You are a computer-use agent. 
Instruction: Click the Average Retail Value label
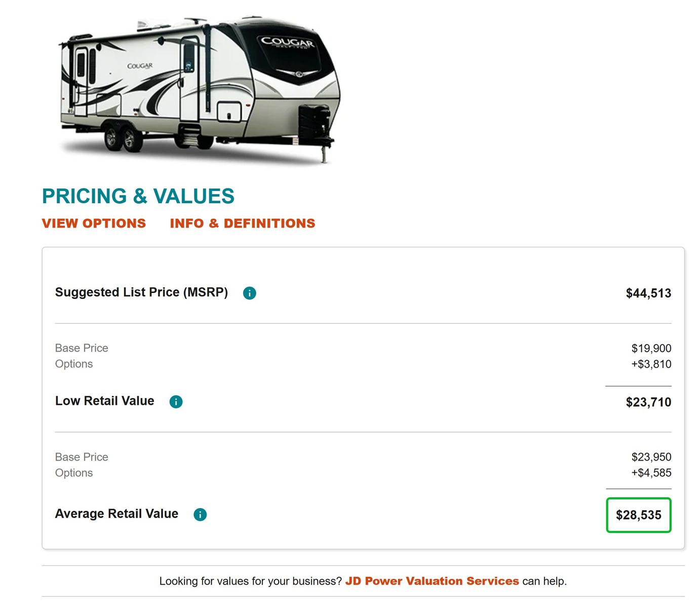(x=116, y=514)
